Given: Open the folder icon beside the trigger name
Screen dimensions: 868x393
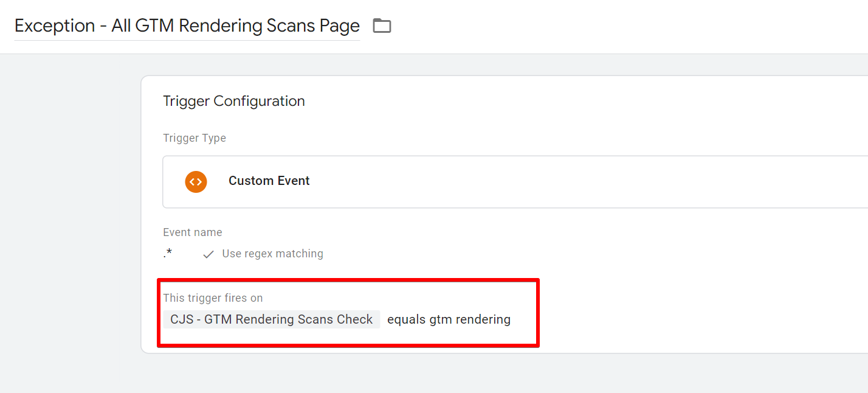Looking at the screenshot, I should [382, 26].
